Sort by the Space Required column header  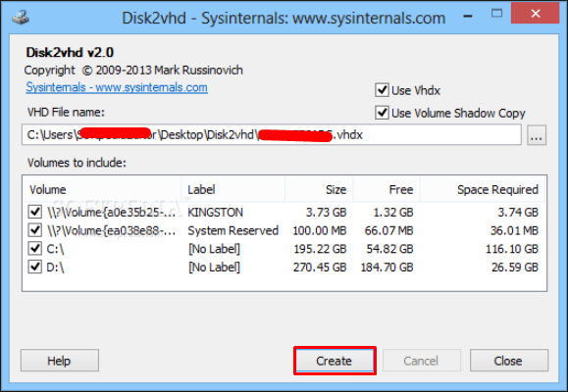pos(482,189)
